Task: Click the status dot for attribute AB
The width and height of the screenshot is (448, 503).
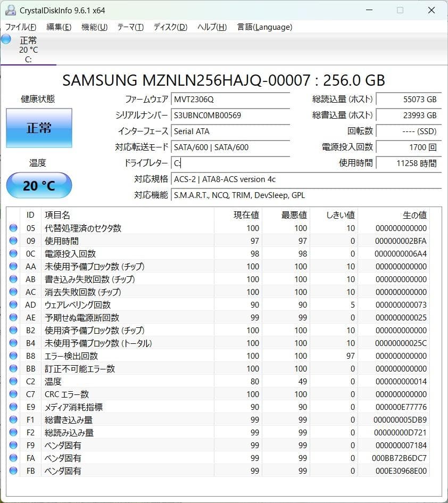Action: [13, 279]
